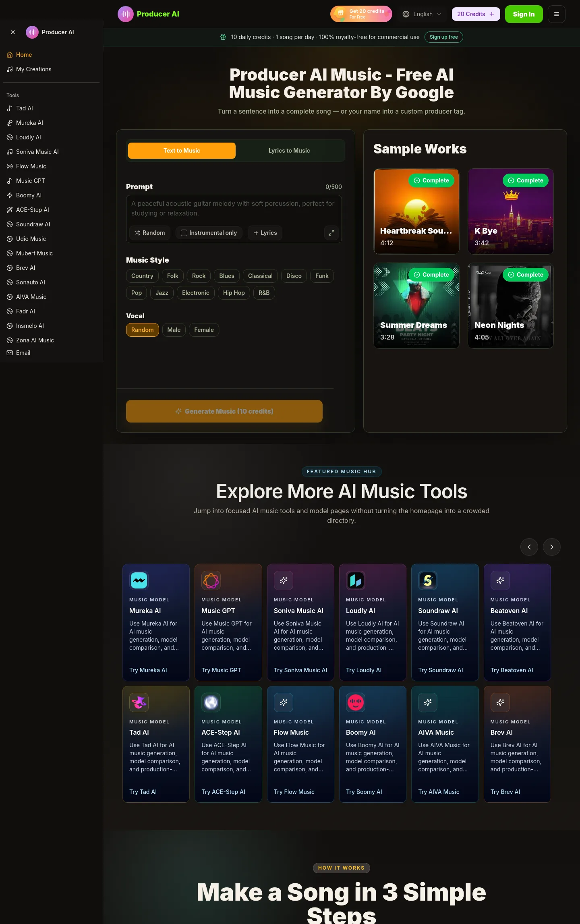Click the plus icon beside 20 Credits
Image resolution: width=580 pixels, height=924 pixels.
pyautogui.click(x=492, y=14)
